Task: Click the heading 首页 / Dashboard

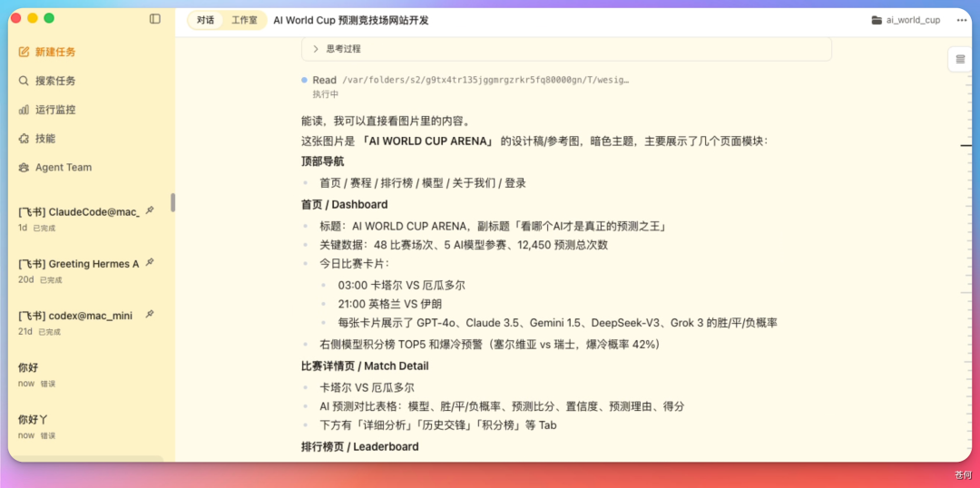Action: [345, 204]
